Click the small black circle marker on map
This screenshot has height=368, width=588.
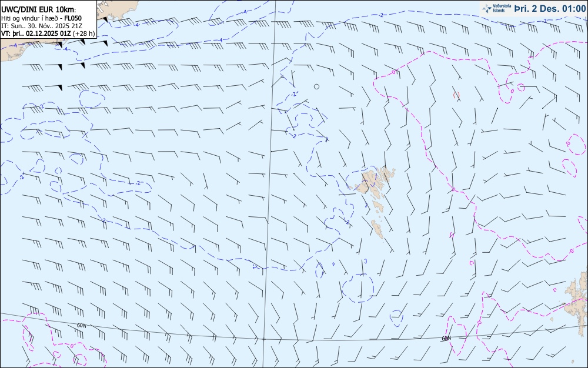pyautogui.click(x=316, y=86)
